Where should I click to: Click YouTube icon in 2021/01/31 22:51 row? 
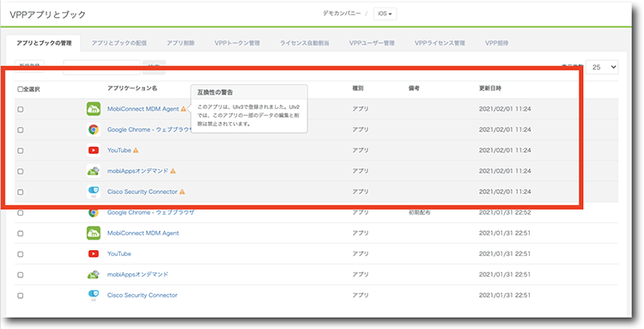coord(94,253)
